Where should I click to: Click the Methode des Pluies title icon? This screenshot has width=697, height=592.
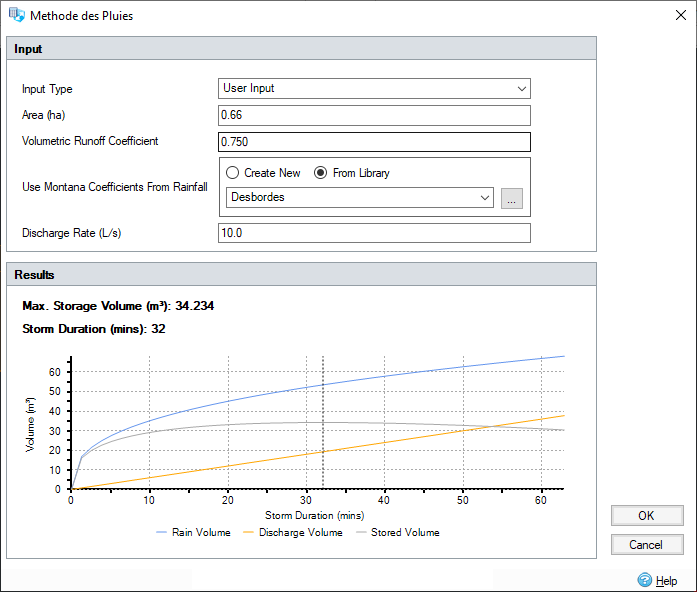[17, 15]
